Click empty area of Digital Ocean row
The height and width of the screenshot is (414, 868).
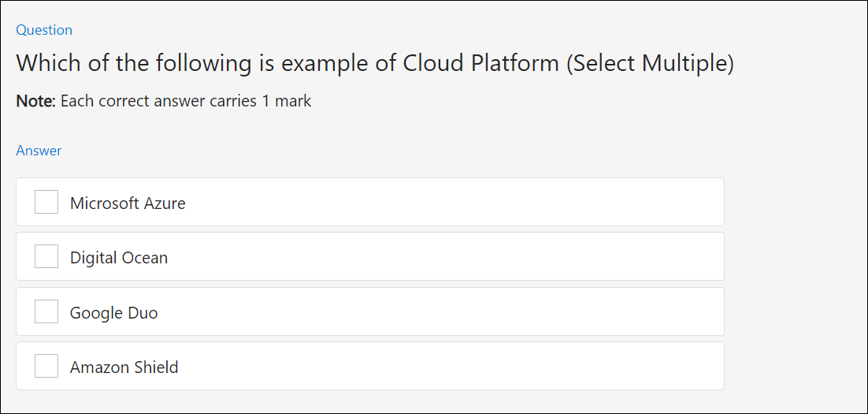pos(443,256)
